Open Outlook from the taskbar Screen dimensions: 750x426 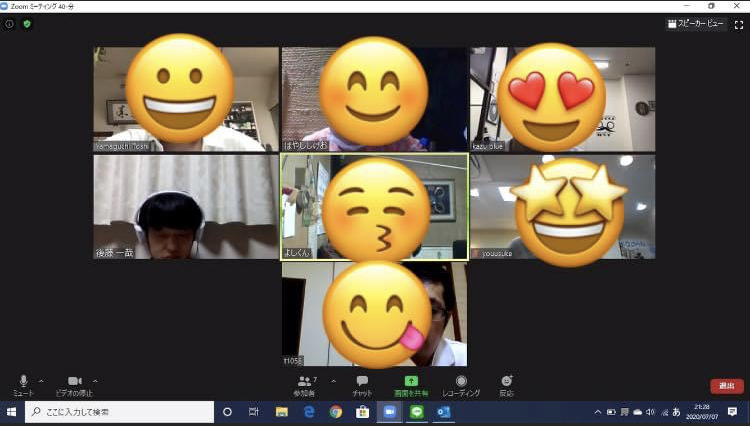click(443, 412)
